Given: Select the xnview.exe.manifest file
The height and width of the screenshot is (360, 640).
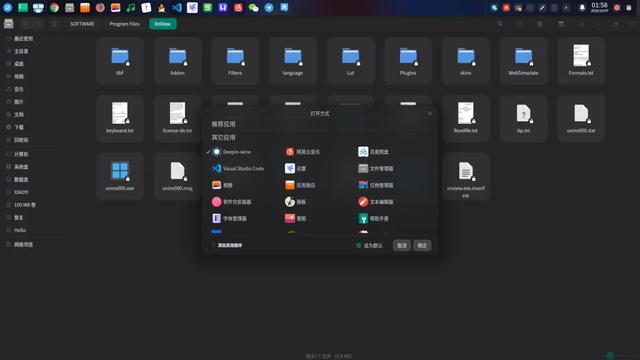Looking at the screenshot, I should coord(466,177).
